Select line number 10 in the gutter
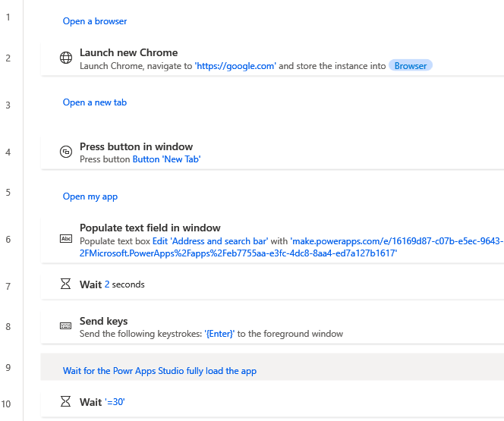The width and height of the screenshot is (504, 421). tap(6, 404)
